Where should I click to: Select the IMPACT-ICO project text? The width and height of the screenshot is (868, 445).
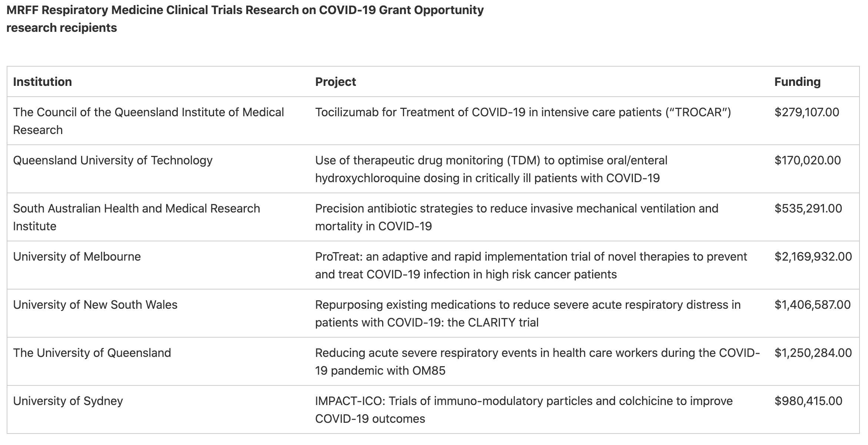(524, 410)
